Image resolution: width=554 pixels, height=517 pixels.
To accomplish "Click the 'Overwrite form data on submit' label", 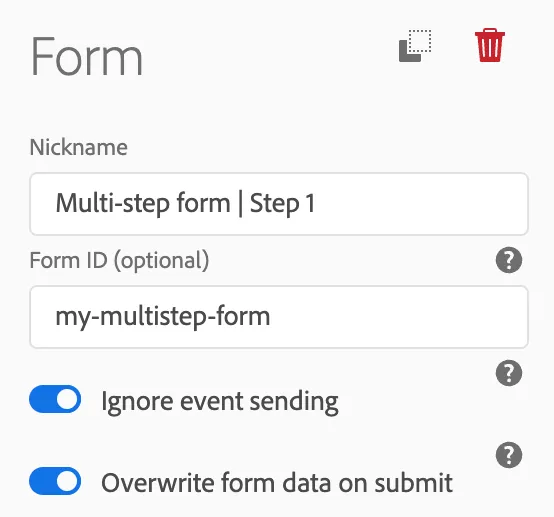I will tap(277, 483).
